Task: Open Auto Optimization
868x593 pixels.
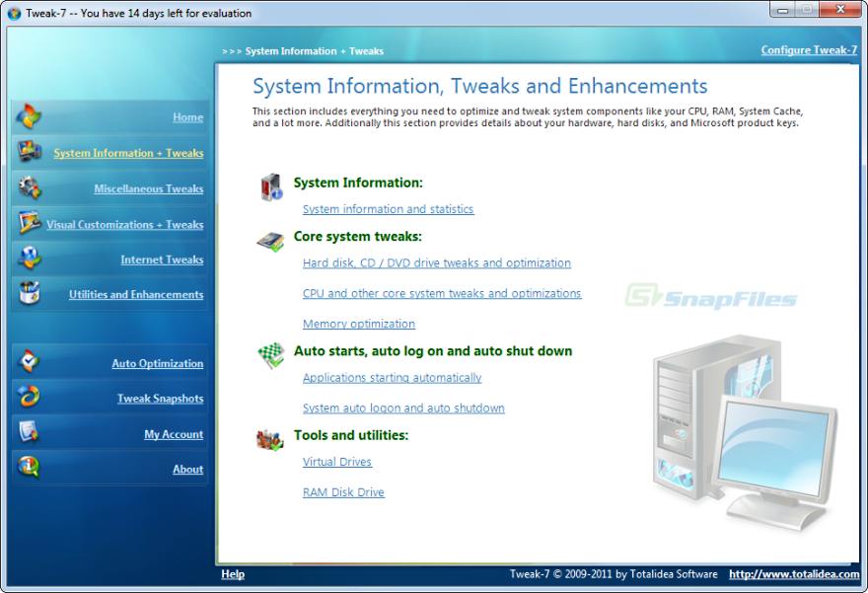Action: tap(157, 364)
